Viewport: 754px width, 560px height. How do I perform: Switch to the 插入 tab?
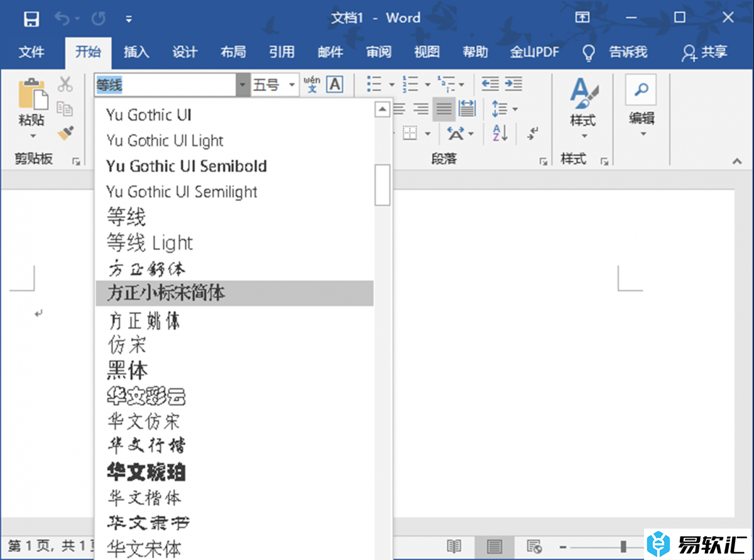pyautogui.click(x=136, y=53)
